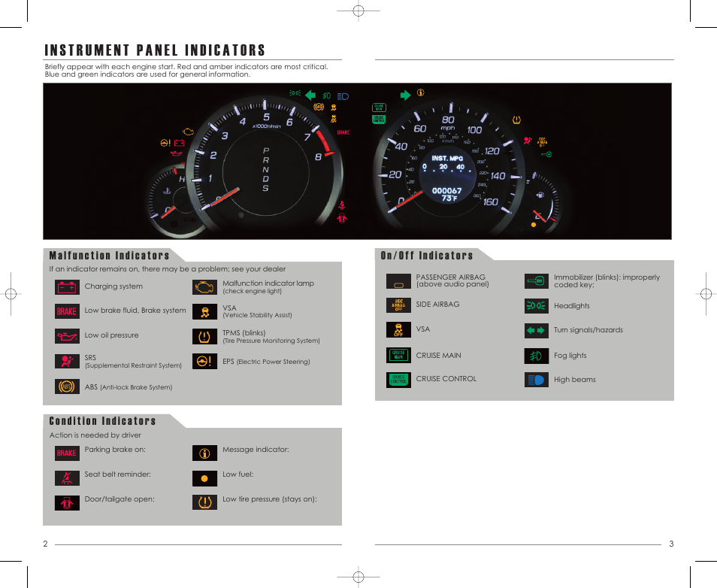Click the '(Vehicle Stability Assist)' text
The height and width of the screenshot is (588, 717).
click(257, 315)
